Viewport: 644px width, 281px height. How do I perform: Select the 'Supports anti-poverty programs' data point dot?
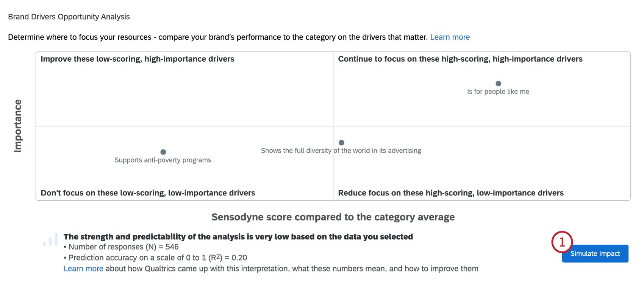(163, 152)
